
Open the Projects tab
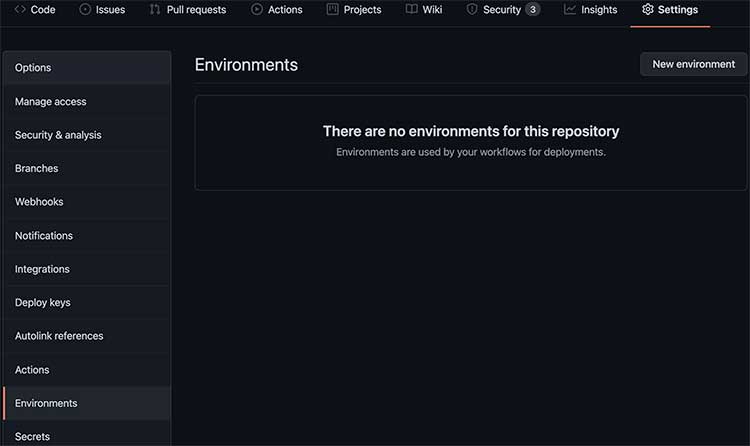click(x=354, y=10)
